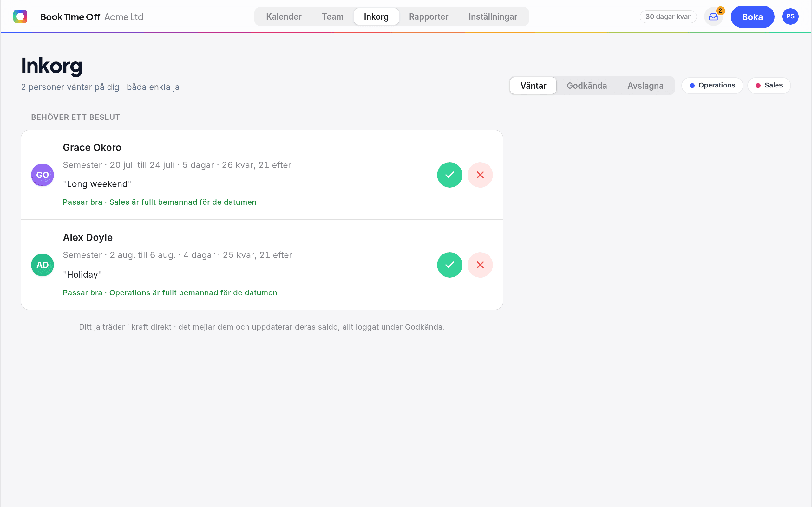Toggle the Sales team filter
The height and width of the screenshot is (507, 812).
(x=769, y=86)
